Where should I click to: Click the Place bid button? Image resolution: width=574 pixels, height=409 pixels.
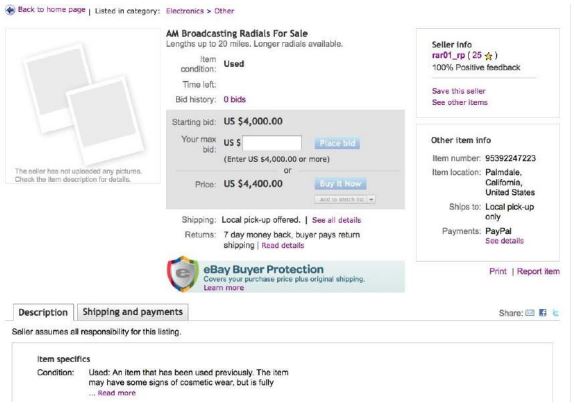337,143
